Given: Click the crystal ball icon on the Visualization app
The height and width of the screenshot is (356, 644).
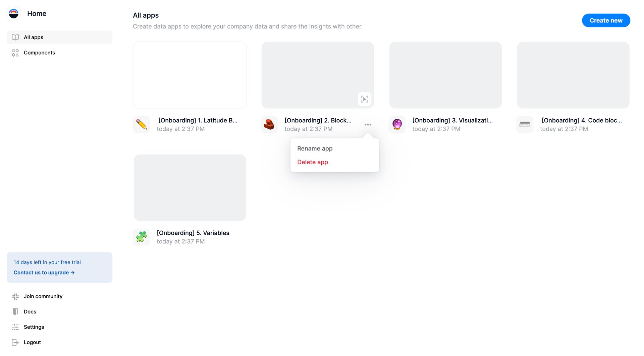Looking at the screenshot, I should click(397, 124).
